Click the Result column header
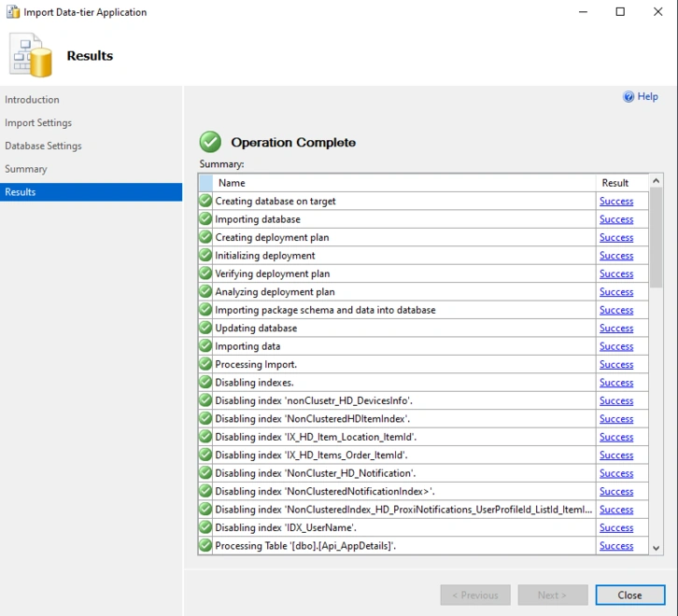 (622, 183)
